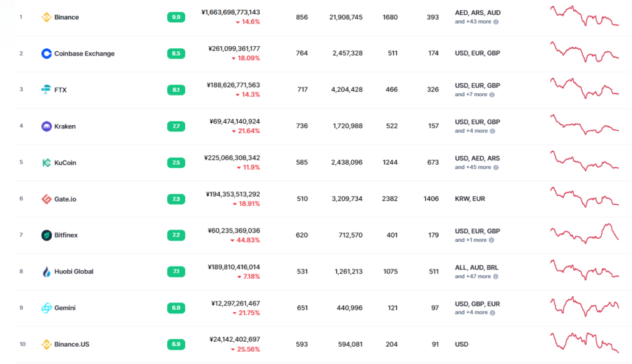
Task: Click KuCoin's 7.5 score badge
Action: point(176,163)
